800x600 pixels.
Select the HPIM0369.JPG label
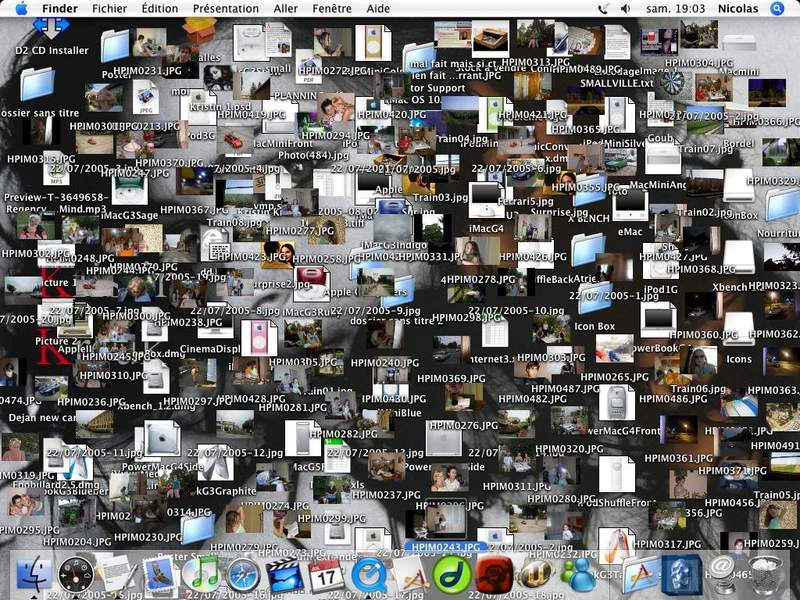click(451, 378)
